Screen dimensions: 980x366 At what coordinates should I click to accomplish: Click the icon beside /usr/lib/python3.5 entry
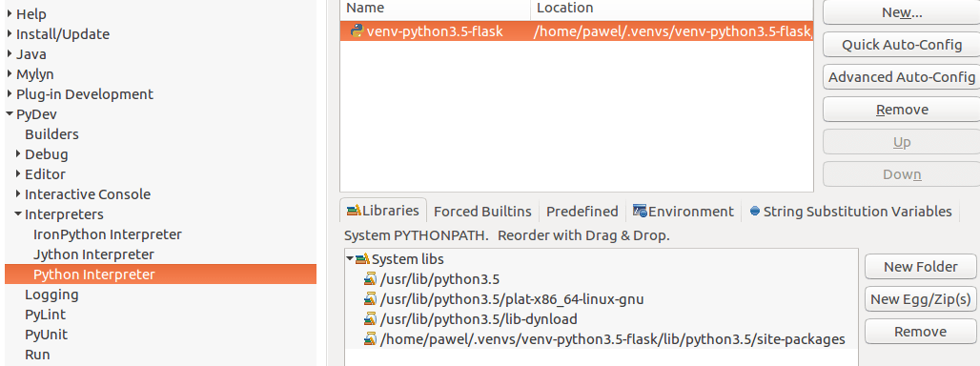371,278
